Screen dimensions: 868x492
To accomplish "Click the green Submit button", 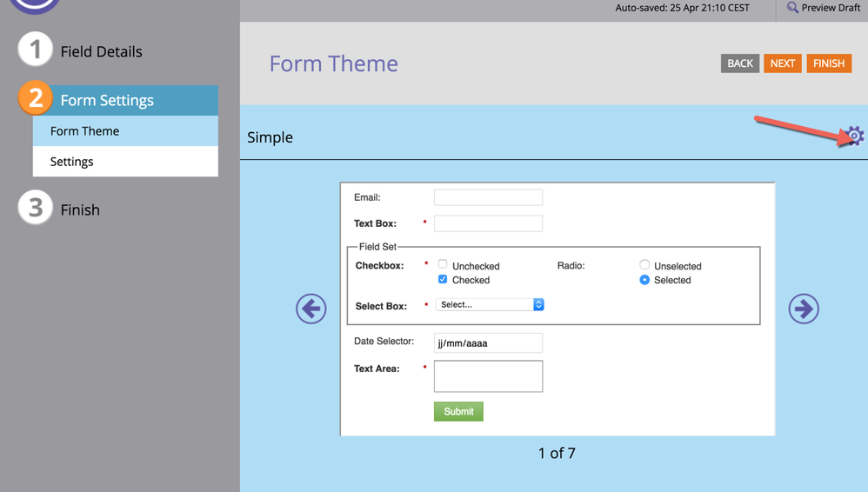I will (x=458, y=411).
